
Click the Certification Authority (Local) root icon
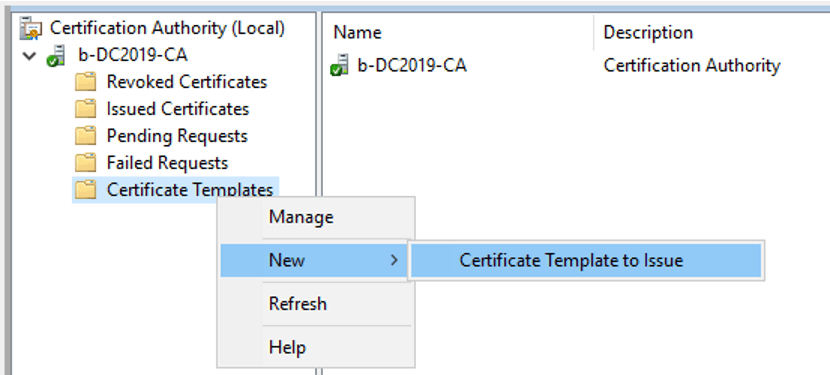click(x=30, y=28)
